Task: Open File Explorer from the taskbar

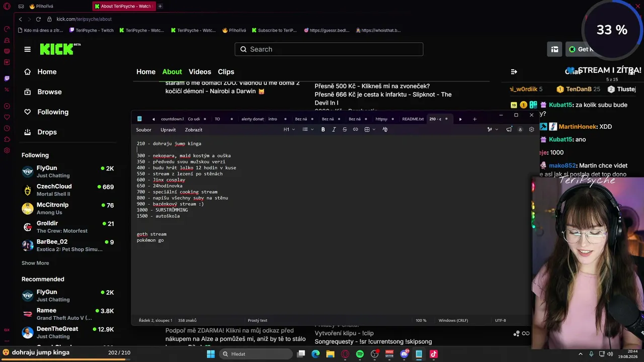Action: (330, 354)
